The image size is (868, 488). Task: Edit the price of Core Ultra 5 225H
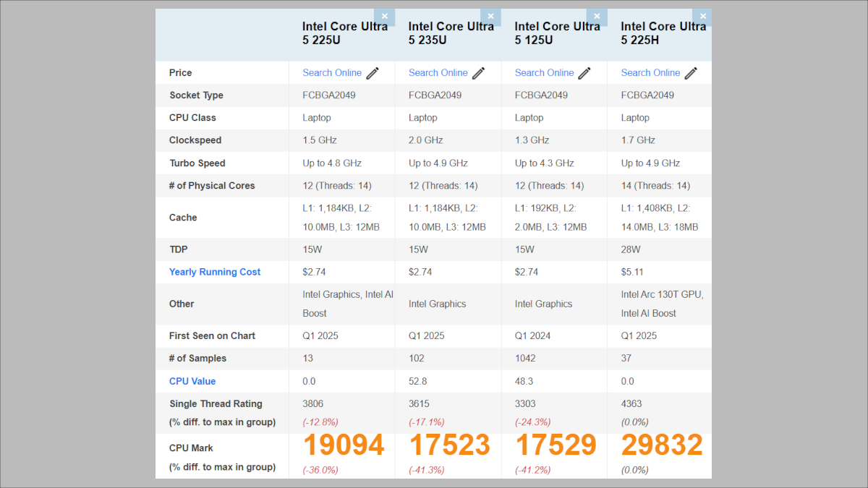[x=691, y=73]
